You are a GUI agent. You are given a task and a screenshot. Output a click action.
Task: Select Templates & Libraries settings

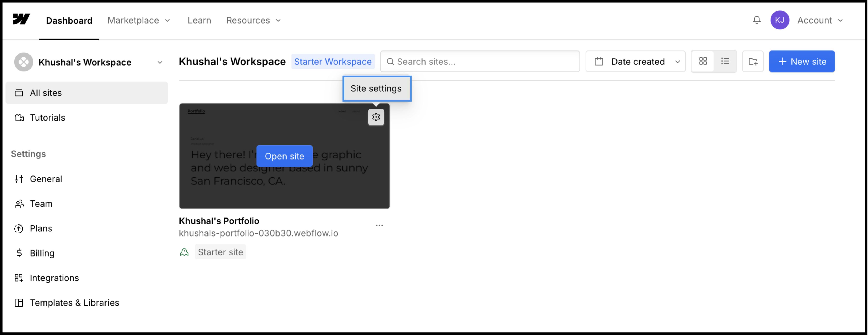point(74,303)
